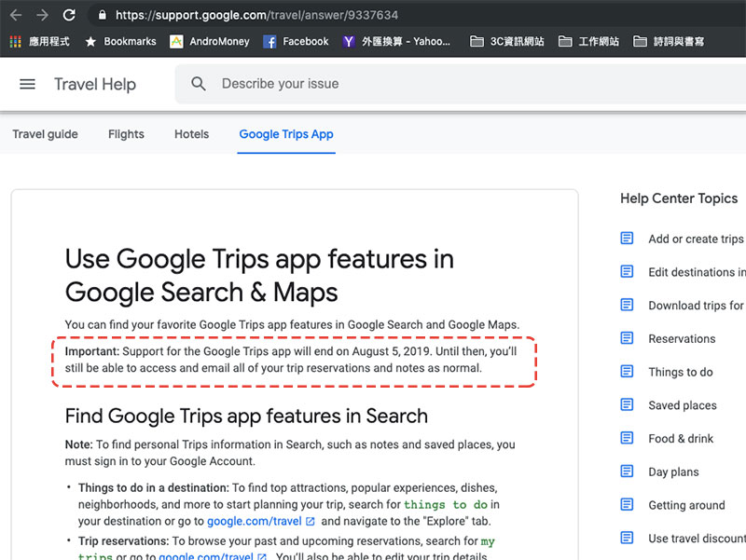Open the first google.com/travel link
The height and width of the screenshot is (560, 746).
255,521
